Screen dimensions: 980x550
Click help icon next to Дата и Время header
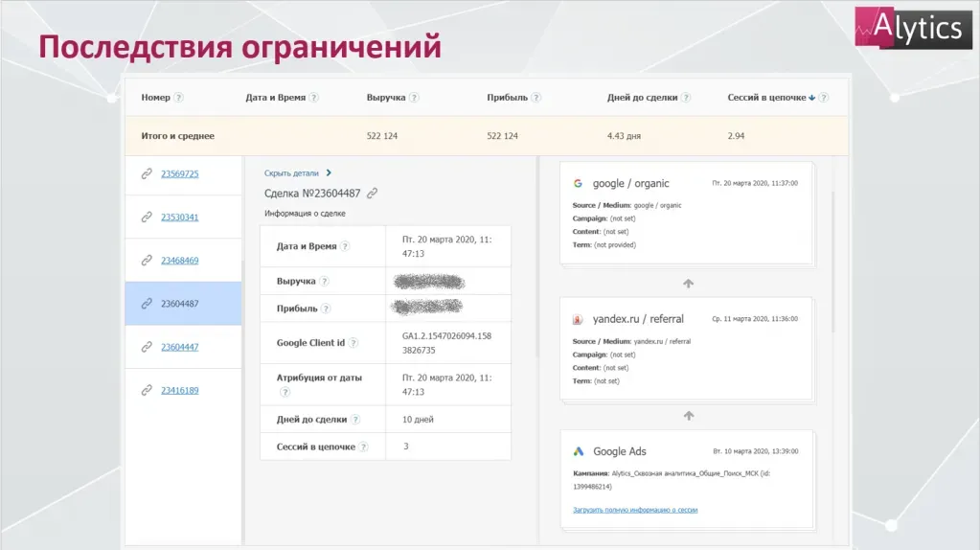314,98
